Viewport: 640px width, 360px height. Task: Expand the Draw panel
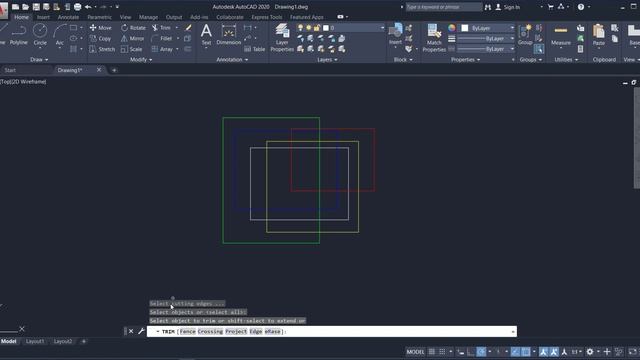point(39,60)
